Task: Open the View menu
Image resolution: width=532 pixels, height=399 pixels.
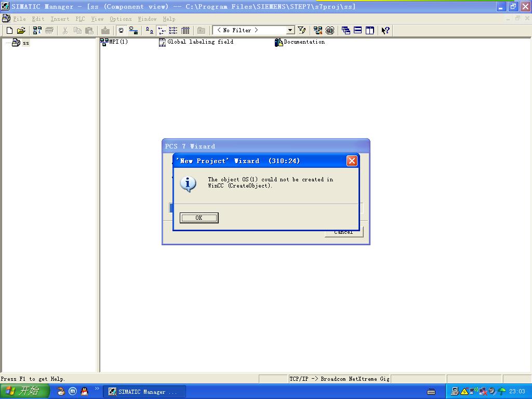Action: coord(97,19)
